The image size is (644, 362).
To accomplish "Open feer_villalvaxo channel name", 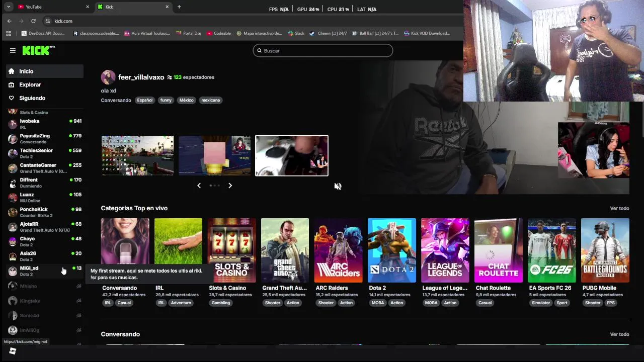I will tap(141, 77).
